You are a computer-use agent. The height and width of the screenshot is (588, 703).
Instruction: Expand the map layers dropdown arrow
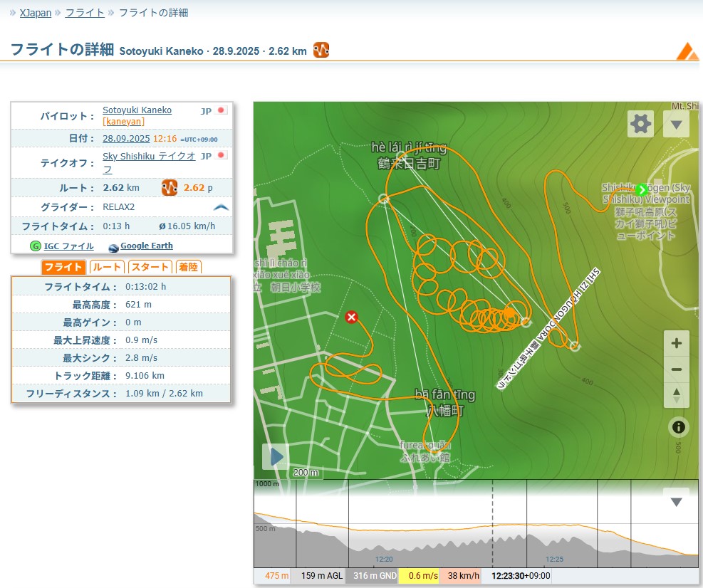click(676, 124)
